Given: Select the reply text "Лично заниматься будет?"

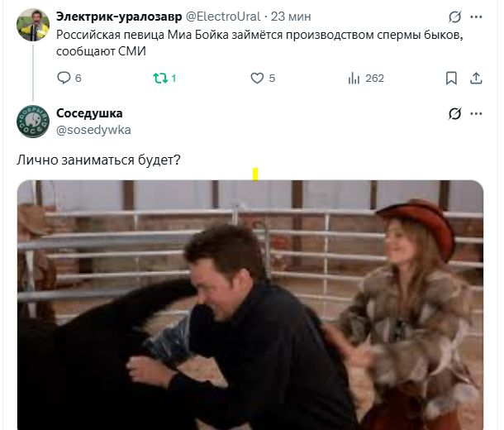Looking at the screenshot, I should pos(98,160).
